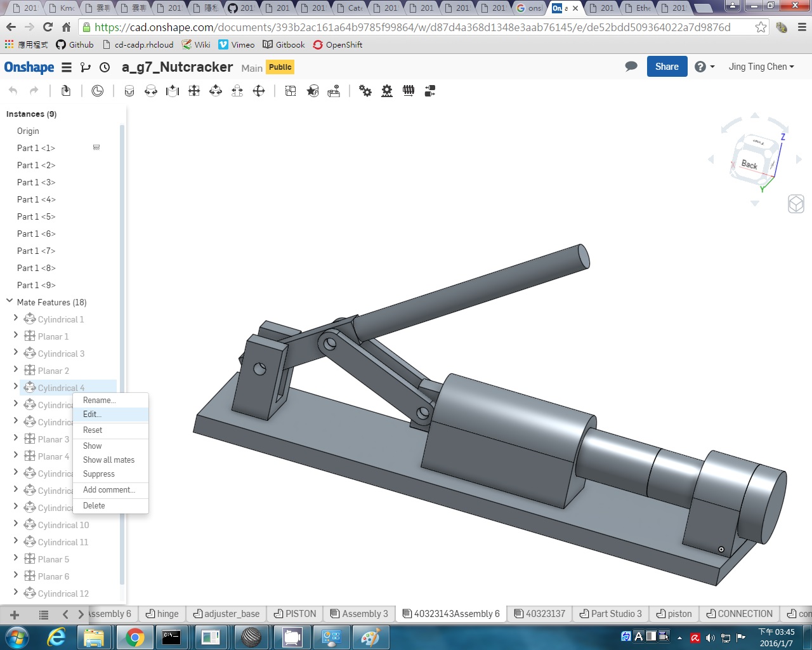Choose Suppress in the context menu
812x650 pixels.
point(111,474)
